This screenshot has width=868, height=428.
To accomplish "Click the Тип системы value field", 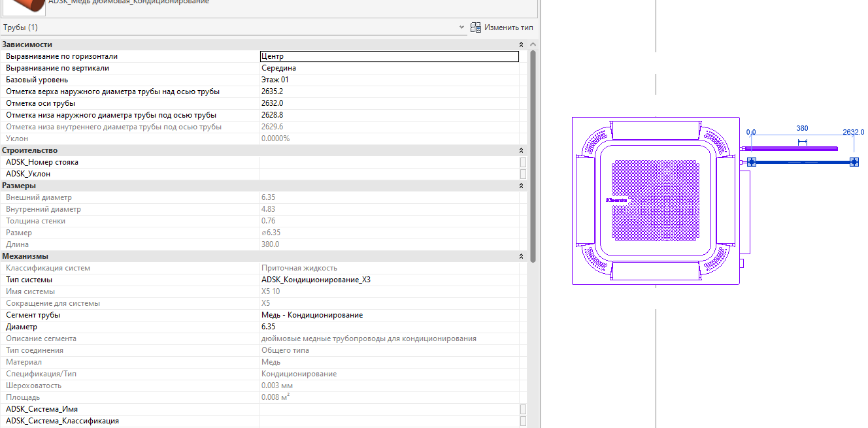I will [x=389, y=280].
